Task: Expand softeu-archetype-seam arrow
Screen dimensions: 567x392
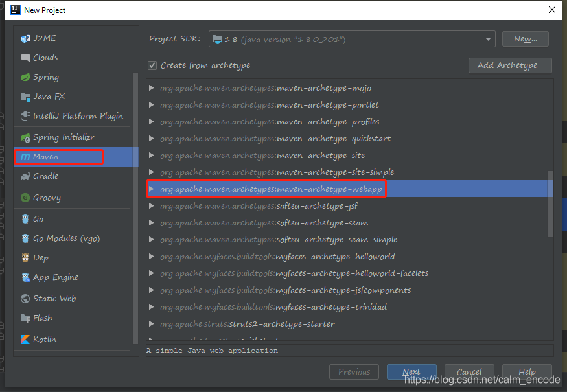Action: [x=152, y=223]
